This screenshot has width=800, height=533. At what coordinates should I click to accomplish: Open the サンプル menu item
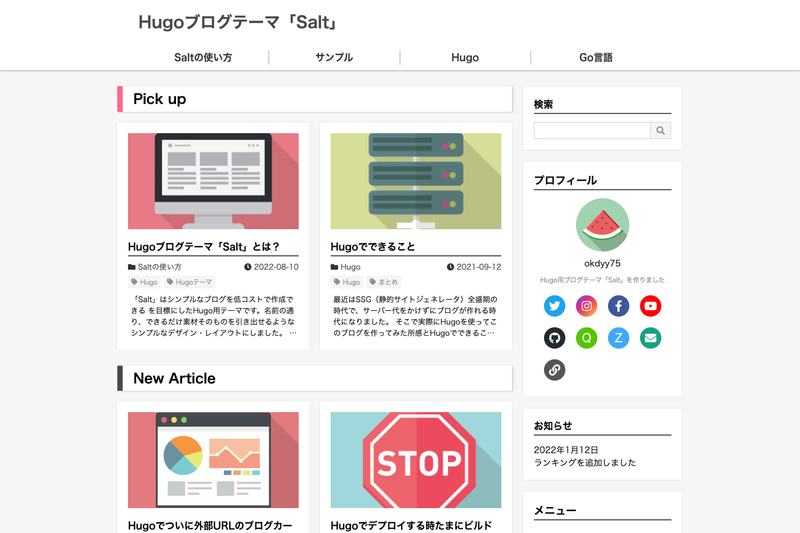334,57
